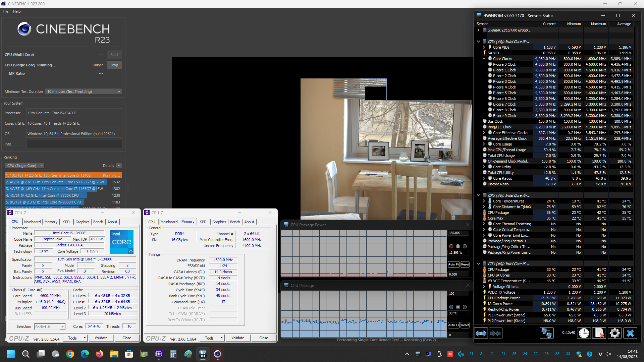Screen dimensions: 644x362
Task: Click blue color dot in CPU Package graph
Action: (x=451, y=307)
